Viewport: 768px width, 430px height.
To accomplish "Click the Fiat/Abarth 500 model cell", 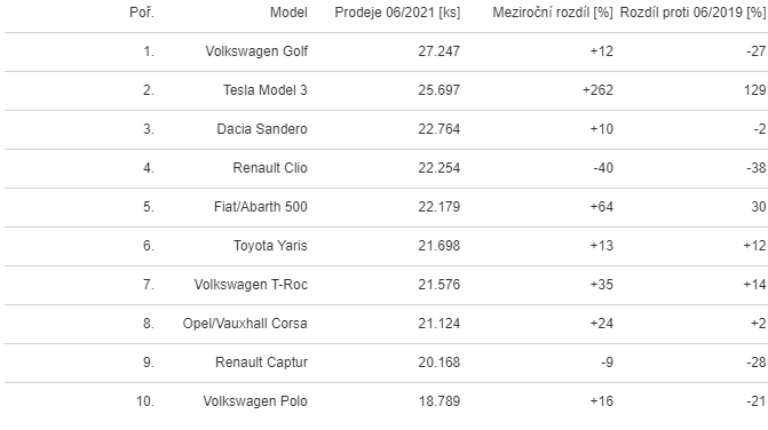I will pos(262,205).
